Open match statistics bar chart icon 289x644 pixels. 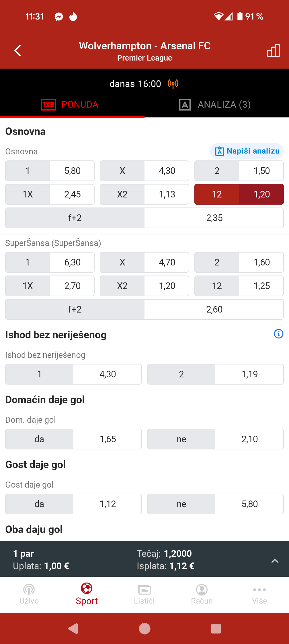(x=273, y=51)
